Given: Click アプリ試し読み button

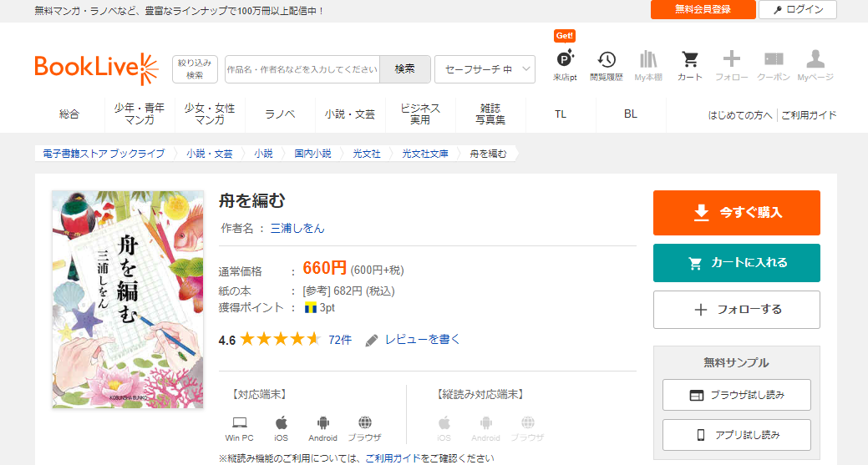Looking at the screenshot, I should pos(736,435).
